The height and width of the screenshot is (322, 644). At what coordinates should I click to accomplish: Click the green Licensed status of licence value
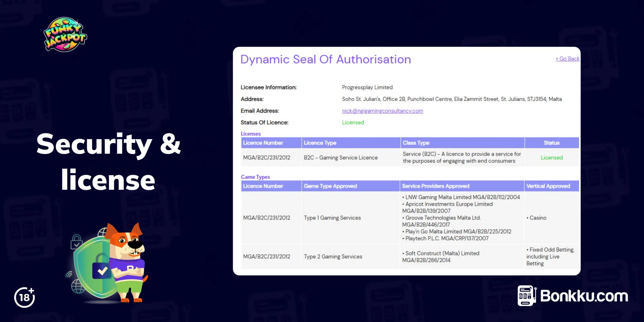[353, 122]
